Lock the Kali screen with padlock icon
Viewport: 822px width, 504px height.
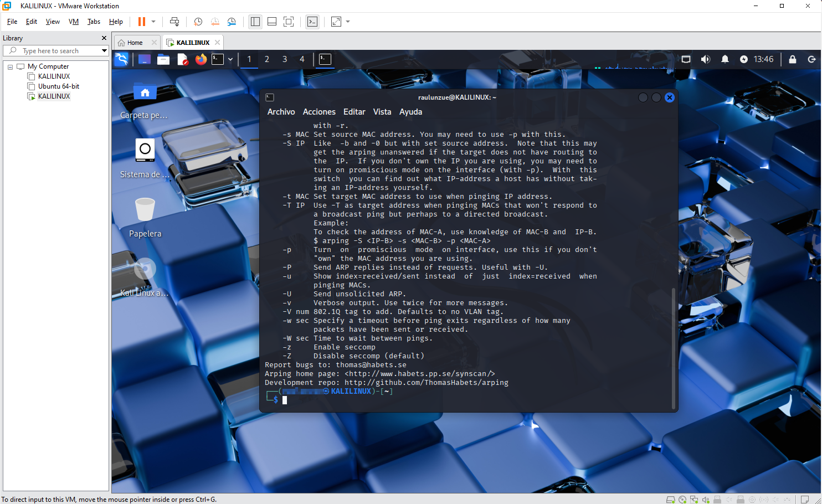pyautogui.click(x=792, y=59)
